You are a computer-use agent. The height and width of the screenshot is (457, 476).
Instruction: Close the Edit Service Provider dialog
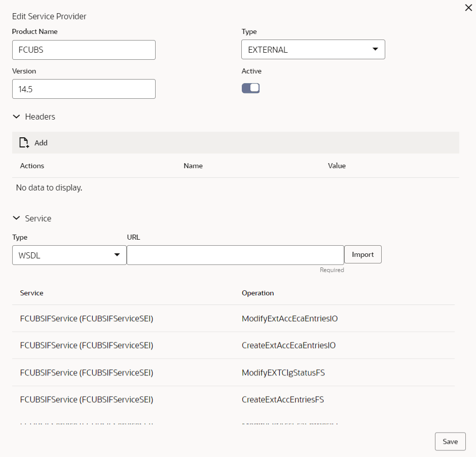(468, 8)
